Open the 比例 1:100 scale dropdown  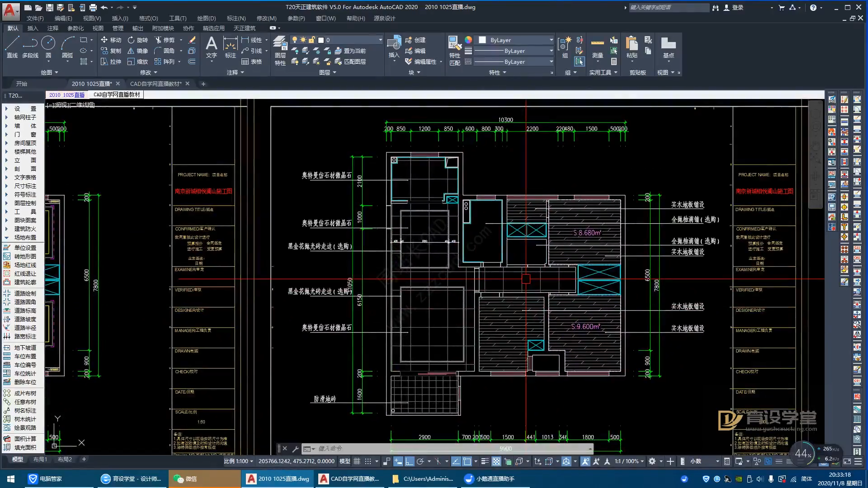[239, 461]
